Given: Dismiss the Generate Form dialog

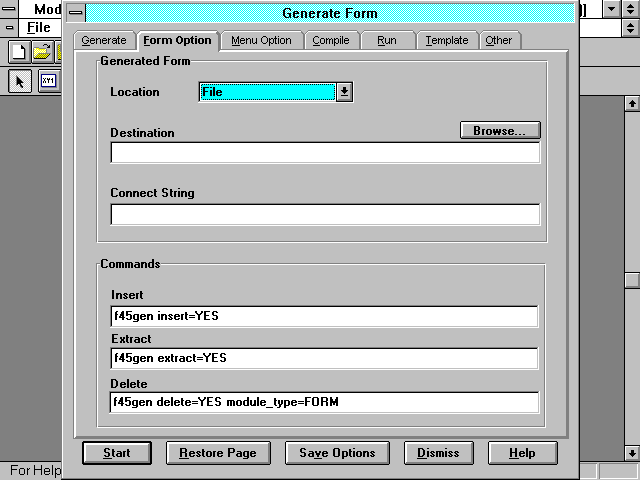Looking at the screenshot, I should (x=438, y=453).
